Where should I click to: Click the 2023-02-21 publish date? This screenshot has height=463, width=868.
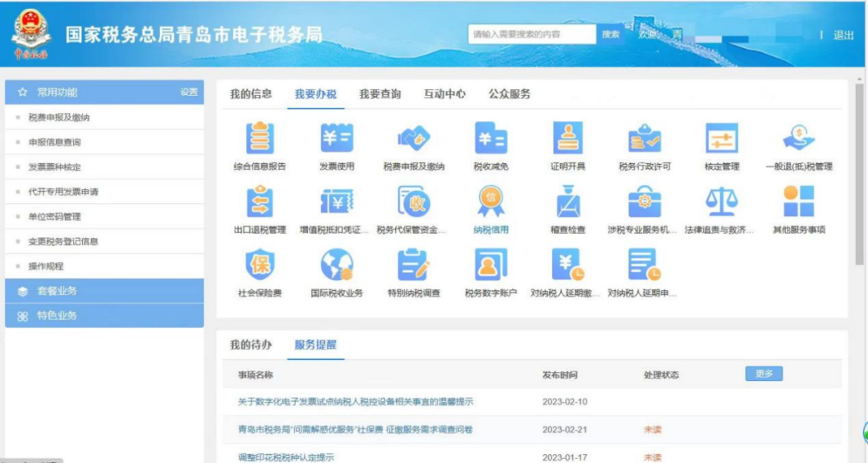point(565,430)
